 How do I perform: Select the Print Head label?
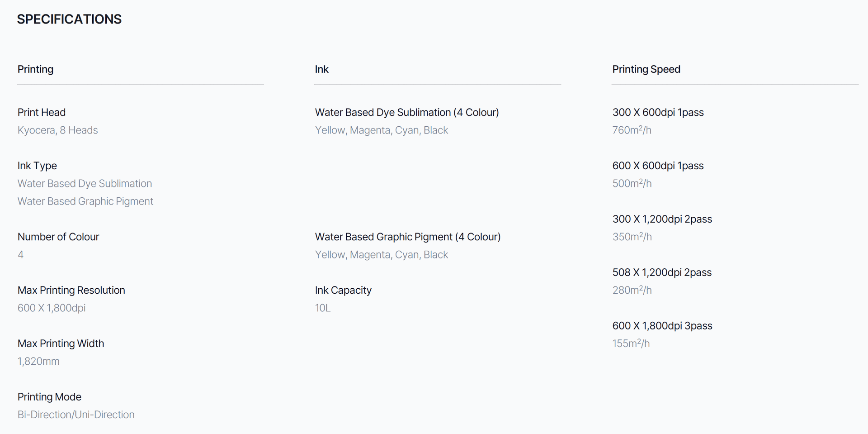[42, 112]
